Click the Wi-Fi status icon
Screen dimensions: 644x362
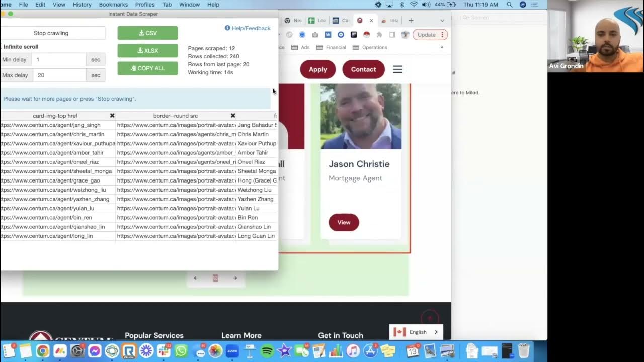pyautogui.click(x=414, y=5)
